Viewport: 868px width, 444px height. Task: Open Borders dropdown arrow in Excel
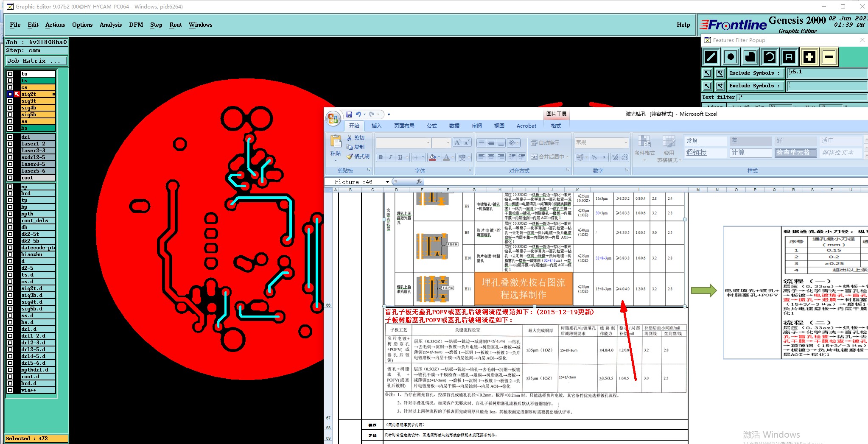pos(423,157)
